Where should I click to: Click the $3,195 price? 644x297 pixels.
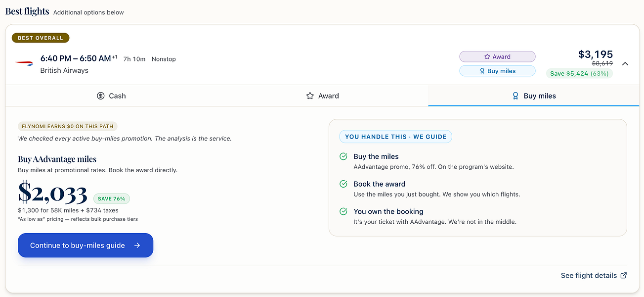click(x=596, y=54)
